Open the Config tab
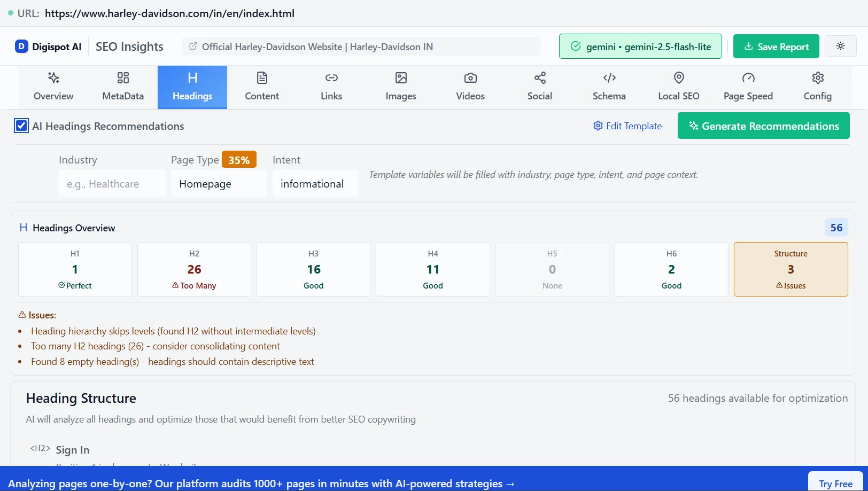The height and width of the screenshot is (491, 868). point(818,87)
